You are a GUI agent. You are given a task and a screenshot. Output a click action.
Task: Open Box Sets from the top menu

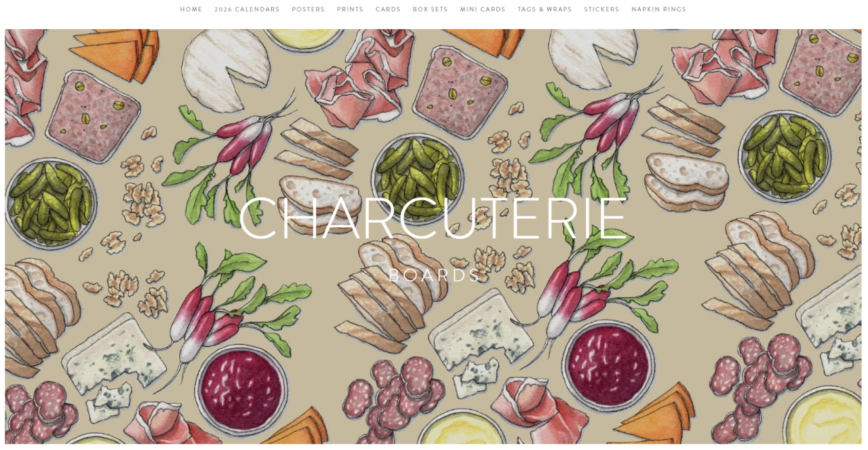tap(430, 10)
